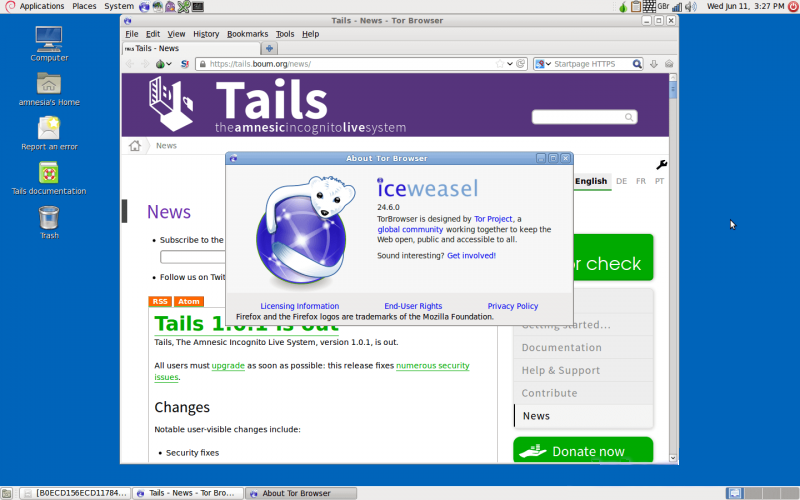Click the Donate now button
Viewport: 800px width, 500px height.
(583, 451)
